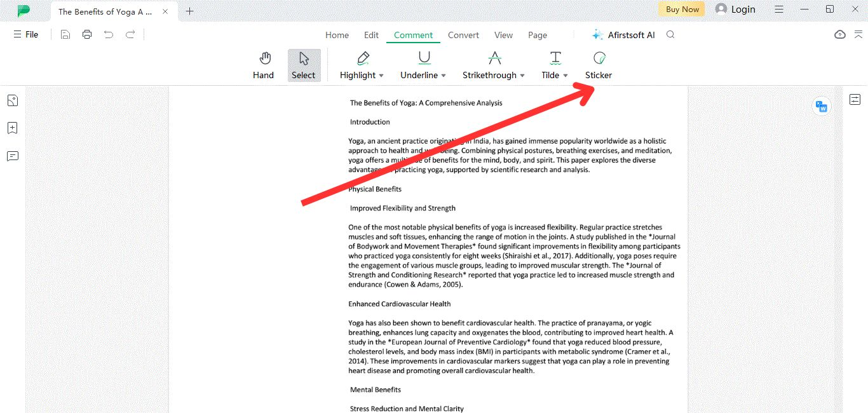Open the bookmarks panel in left sidebar

pos(12,128)
